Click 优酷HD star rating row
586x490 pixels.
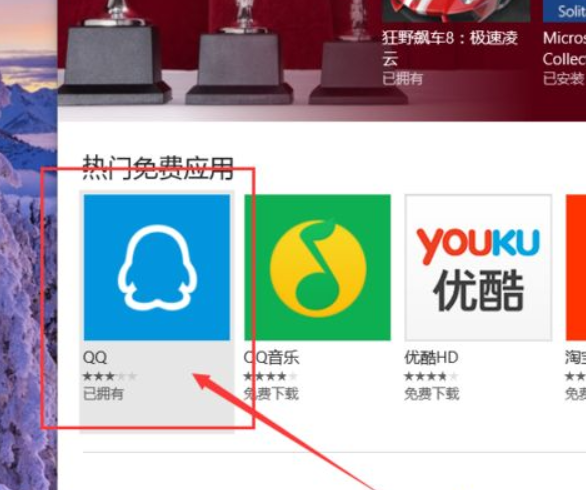(432, 376)
